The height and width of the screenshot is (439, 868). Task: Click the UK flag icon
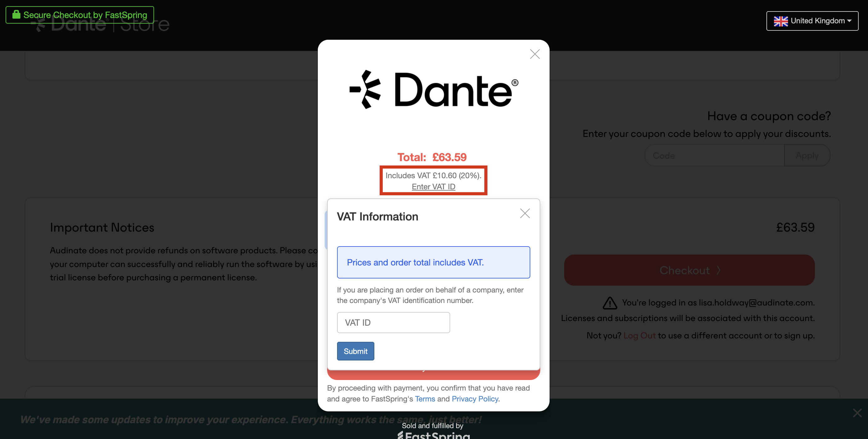point(780,21)
